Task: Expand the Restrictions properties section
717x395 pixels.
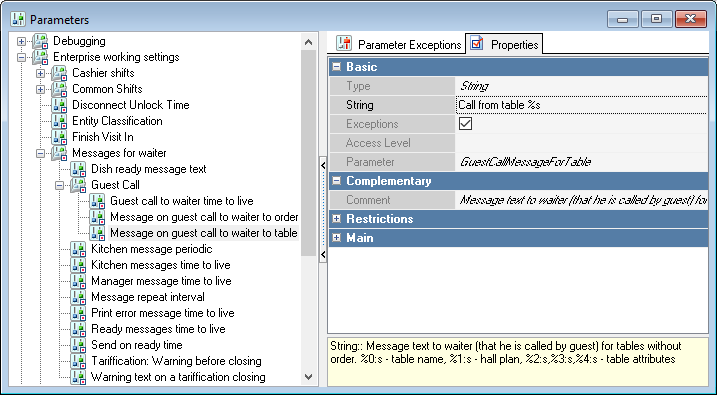Action: coord(337,219)
